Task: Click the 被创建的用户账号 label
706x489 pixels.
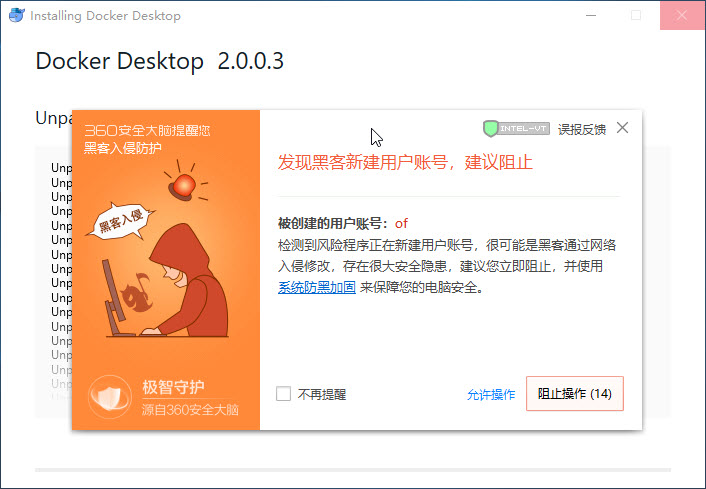Action: tap(332, 223)
